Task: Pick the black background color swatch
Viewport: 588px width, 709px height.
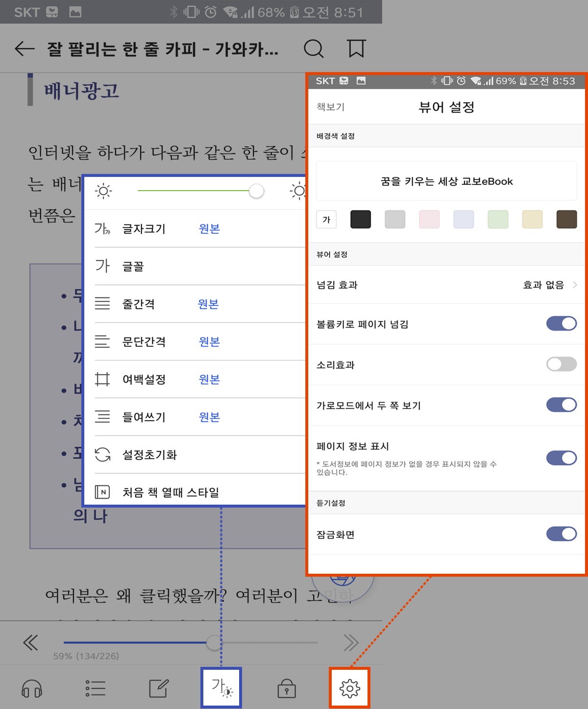Action: 360,219
